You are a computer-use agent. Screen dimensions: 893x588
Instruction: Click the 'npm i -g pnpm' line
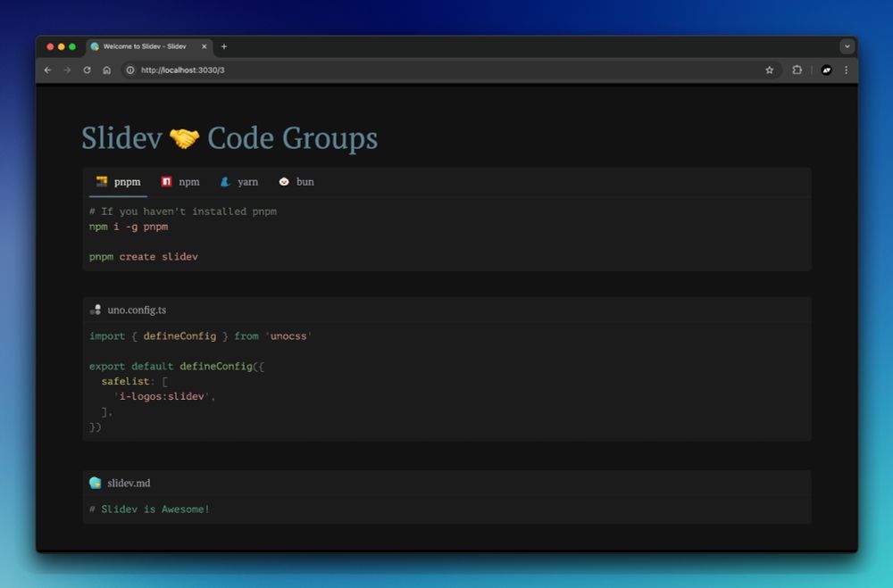click(129, 227)
